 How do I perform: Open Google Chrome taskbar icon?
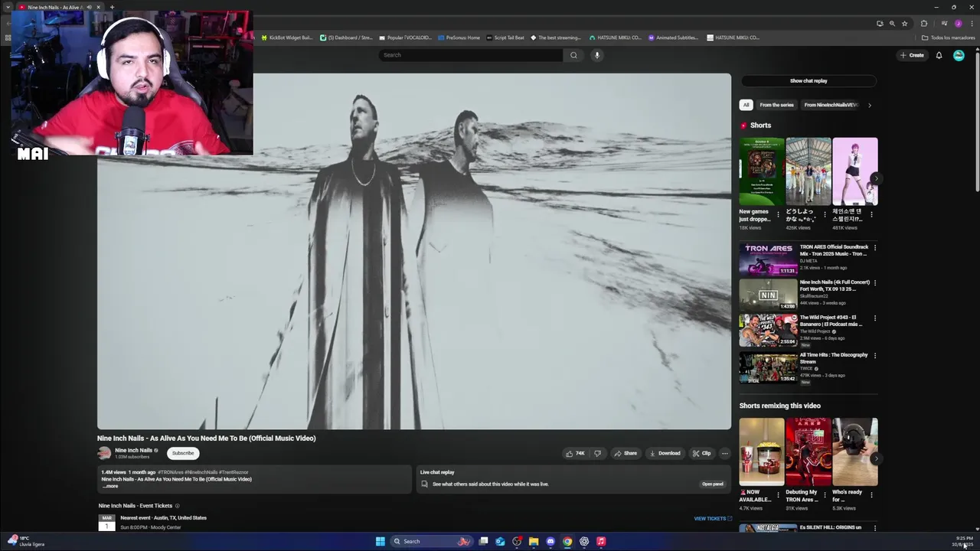(x=567, y=541)
